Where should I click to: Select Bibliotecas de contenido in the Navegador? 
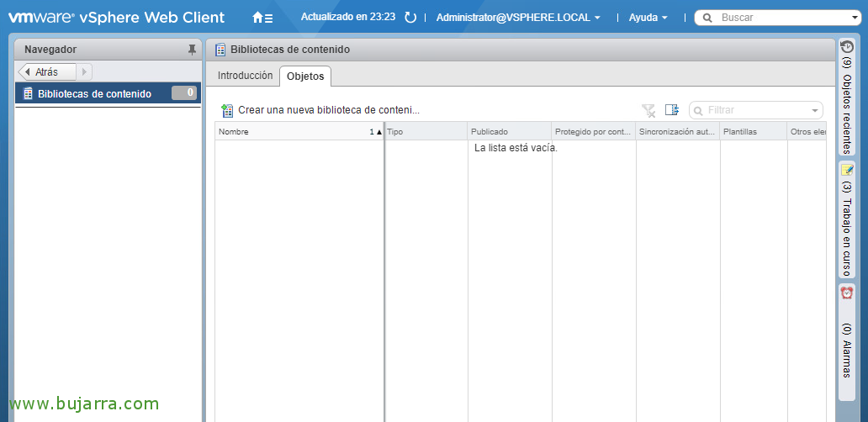point(108,93)
